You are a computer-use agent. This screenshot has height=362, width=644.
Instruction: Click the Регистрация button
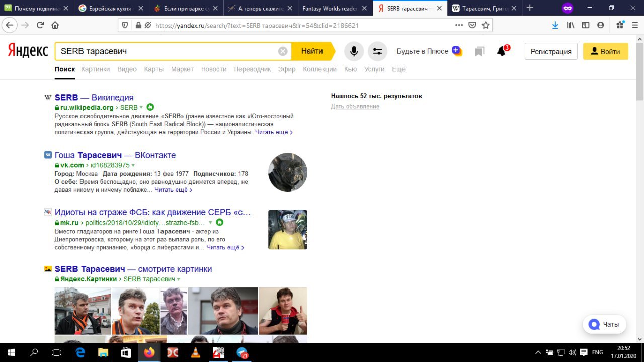pyautogui.click(x=551, y=51)
